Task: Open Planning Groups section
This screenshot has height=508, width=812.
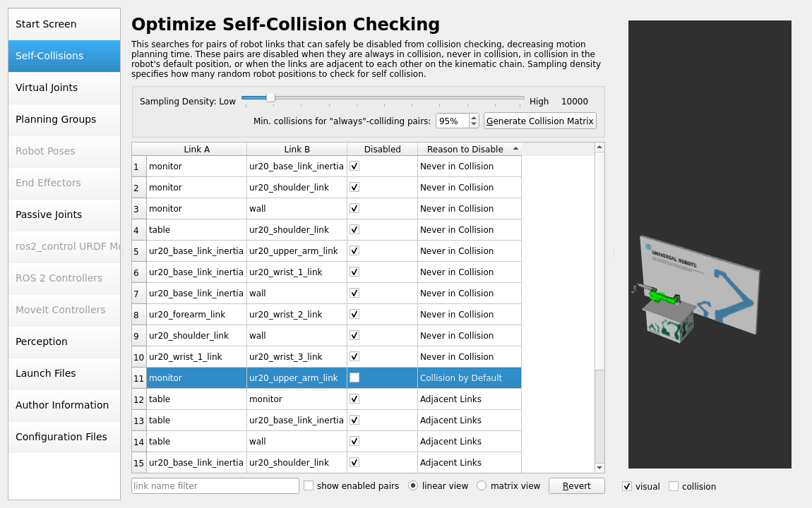Action: 64,119
